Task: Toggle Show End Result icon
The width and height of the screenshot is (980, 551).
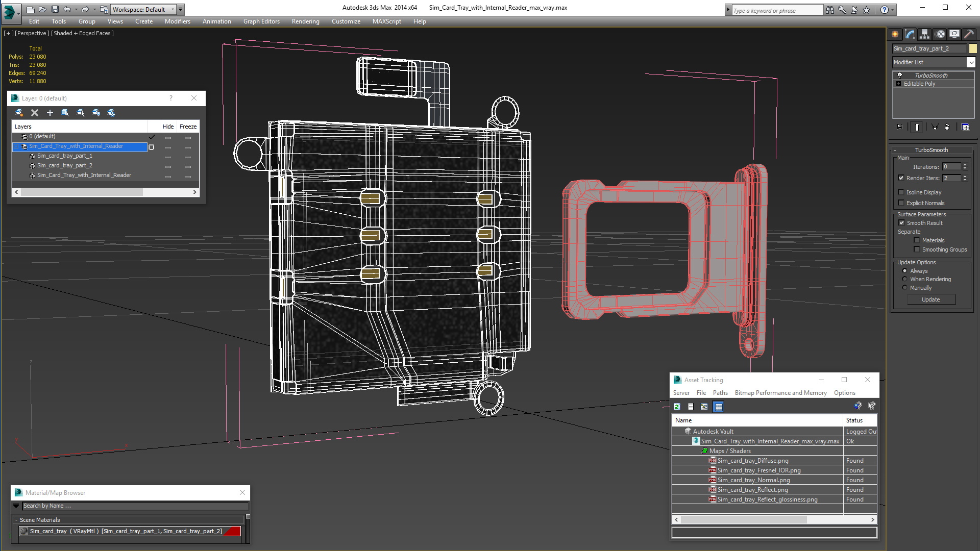Action: pyautogui.click(x=917, y=127)
